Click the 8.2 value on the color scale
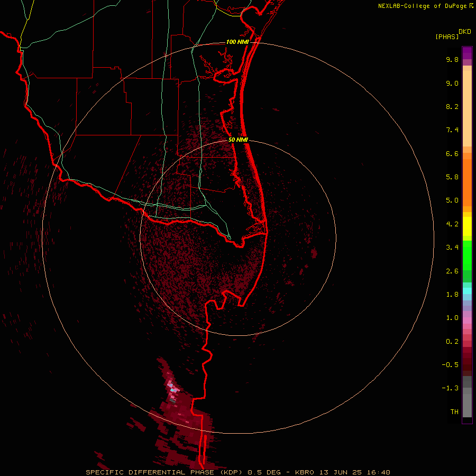Viewport: 476px width, 476px height. tap(452, 106)
